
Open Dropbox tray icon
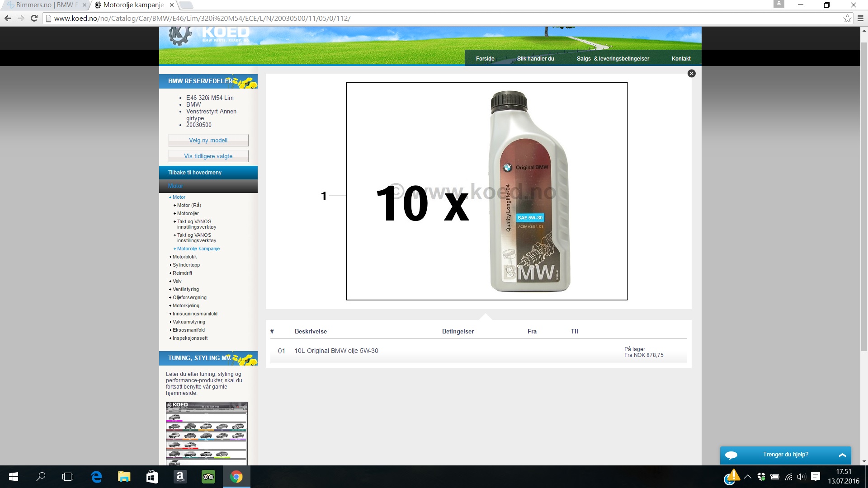(761, 477)
